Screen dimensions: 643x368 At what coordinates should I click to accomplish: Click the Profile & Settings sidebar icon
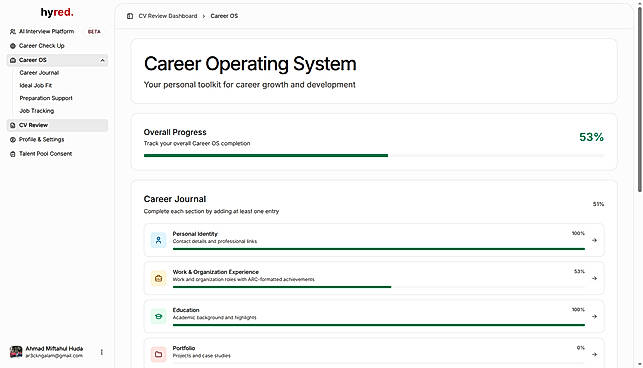point(13,139)
